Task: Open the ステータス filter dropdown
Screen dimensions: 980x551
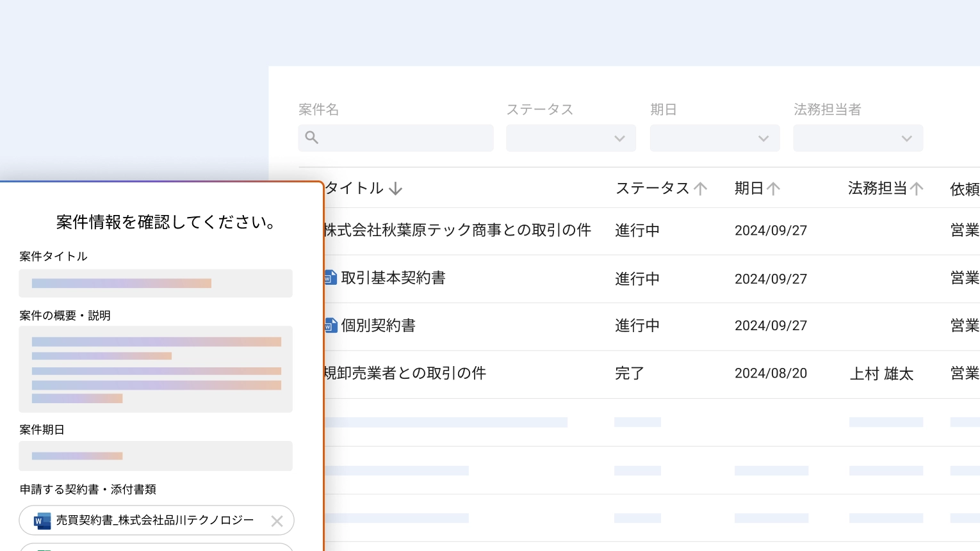Action: [x=571, y=138]
